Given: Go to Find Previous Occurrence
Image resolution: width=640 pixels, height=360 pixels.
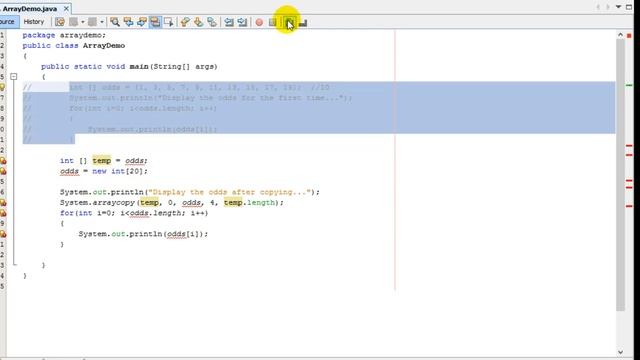Looking at the screenshot, I should (128, 22).
